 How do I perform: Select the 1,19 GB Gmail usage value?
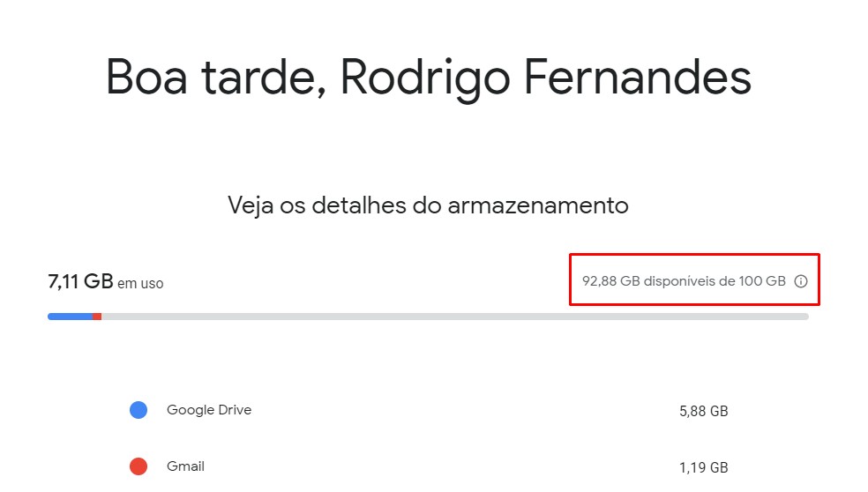pos(704,467)
